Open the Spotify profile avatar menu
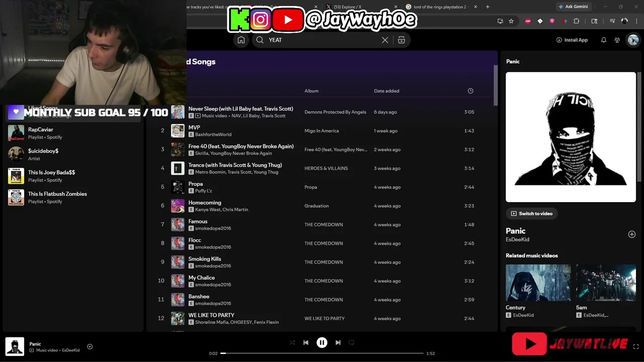The width and height of the screenshot is (644, 362). [x=633, y=40]
